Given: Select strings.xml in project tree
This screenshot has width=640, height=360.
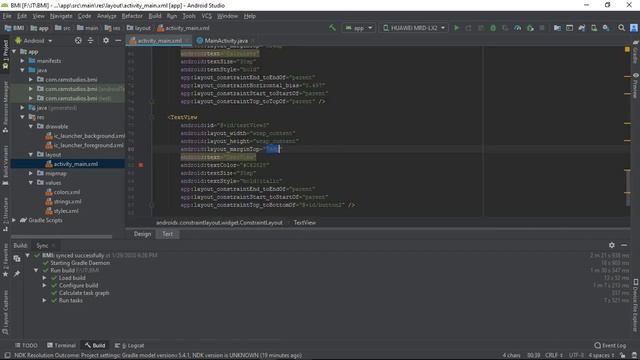Looking at the screenshot, I should click(67, 202).
